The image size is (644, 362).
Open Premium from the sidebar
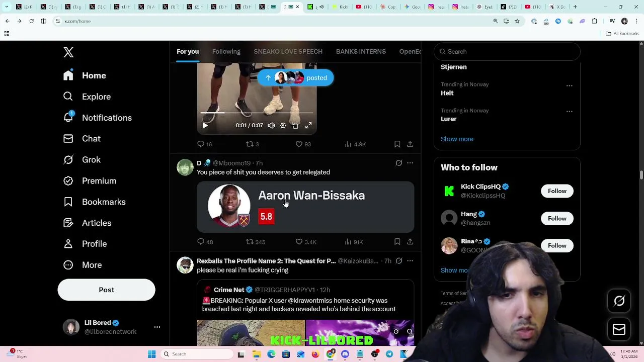89,181
